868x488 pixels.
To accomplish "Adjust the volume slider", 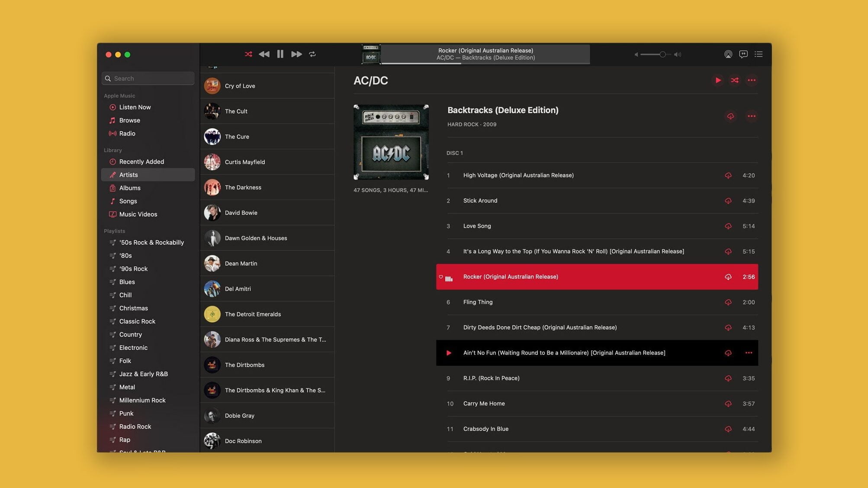I will [662, 55].
